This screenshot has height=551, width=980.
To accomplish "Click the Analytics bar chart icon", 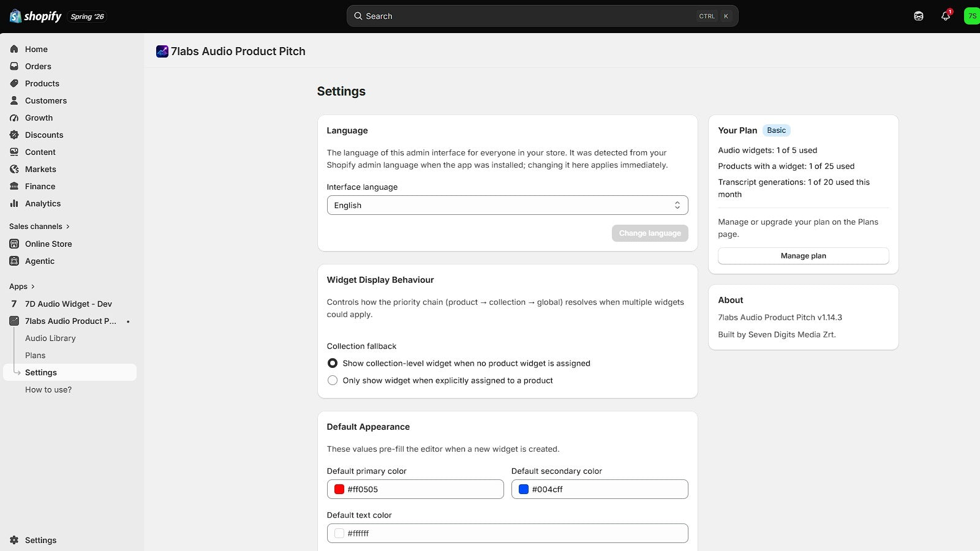I will tap(14, 203).
